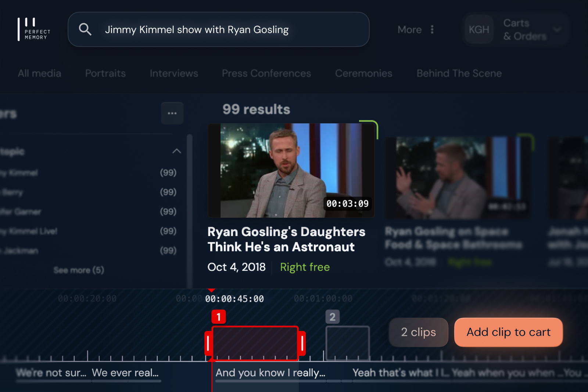The image size is (588, 392).
Task: Click the KGH user avatar
Action: [479, 29]
